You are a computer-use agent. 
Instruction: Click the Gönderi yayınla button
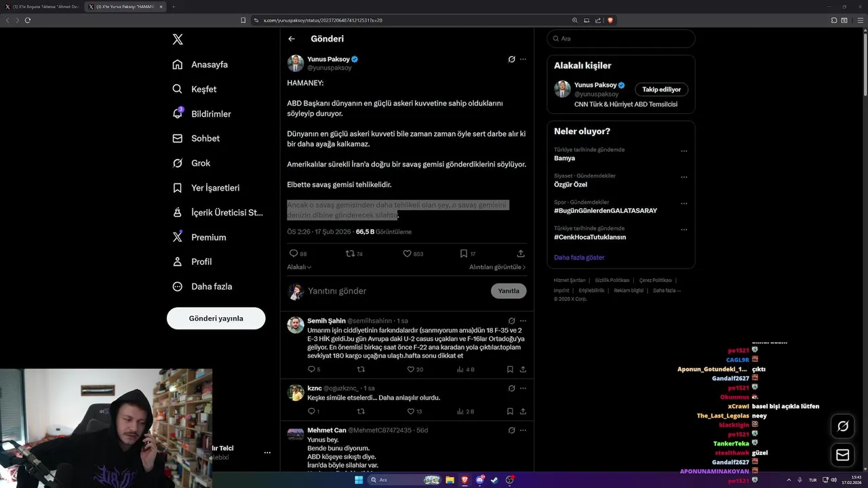point(216,318)
